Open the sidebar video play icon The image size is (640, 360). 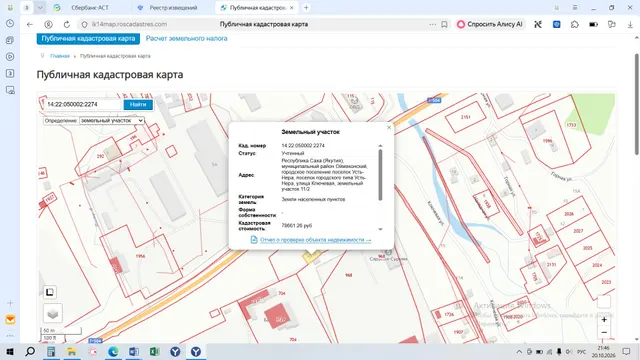pyautogui.click(x=10, y=57)
